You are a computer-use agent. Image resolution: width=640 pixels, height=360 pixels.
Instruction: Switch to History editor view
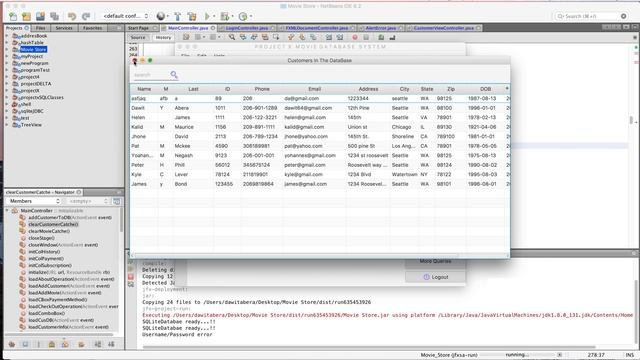coord(163,37)
